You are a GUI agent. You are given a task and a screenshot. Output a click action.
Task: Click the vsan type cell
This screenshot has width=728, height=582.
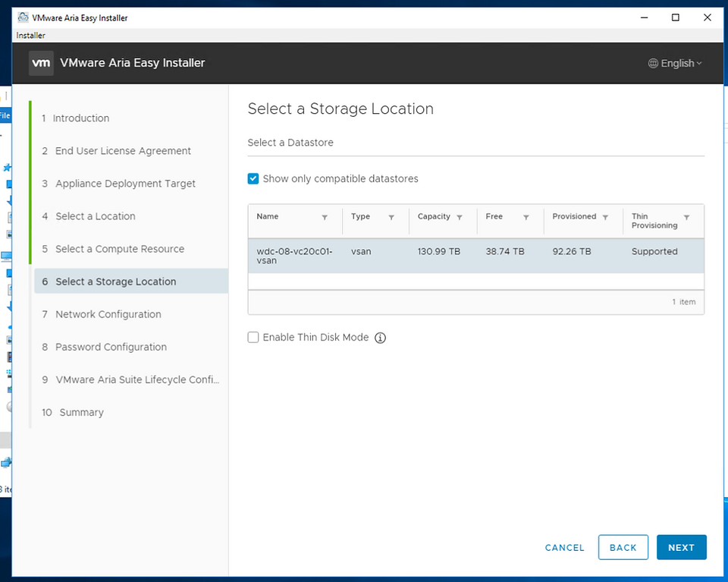coord(361,251)
